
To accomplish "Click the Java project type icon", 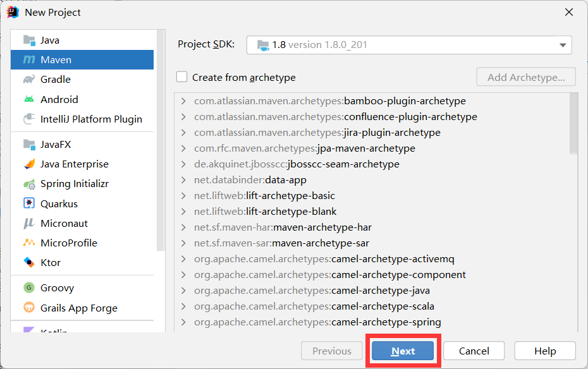I will pyautogui.click(x=29, y=40).
